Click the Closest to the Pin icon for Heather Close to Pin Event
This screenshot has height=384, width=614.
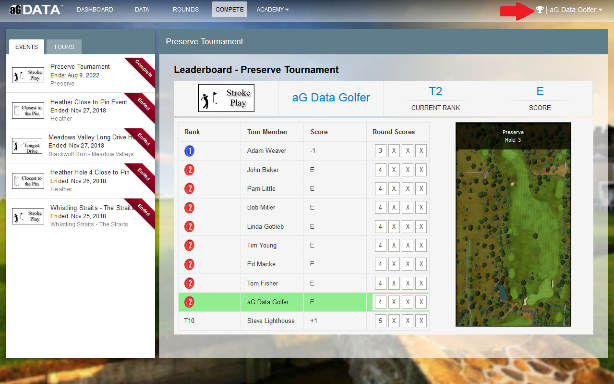tap(28, 110)
